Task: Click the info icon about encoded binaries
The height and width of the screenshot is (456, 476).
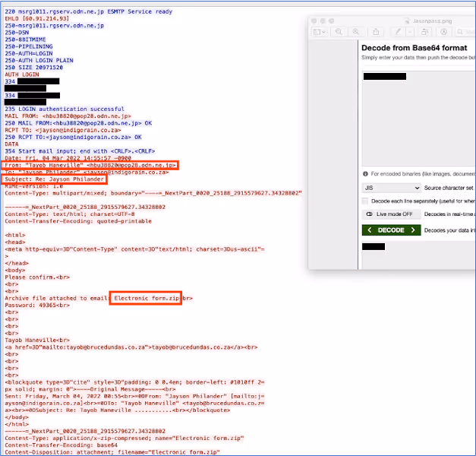Action: click(x=365, y=174)
